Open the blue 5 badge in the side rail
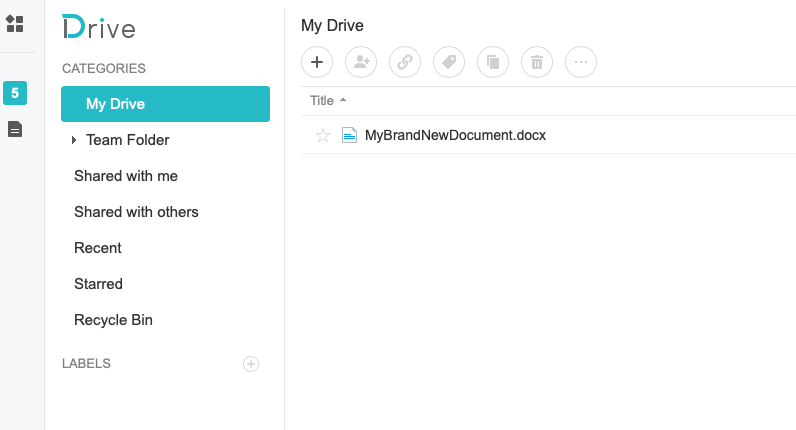This screenshot has height=430, width=796. tap(15, 93)
